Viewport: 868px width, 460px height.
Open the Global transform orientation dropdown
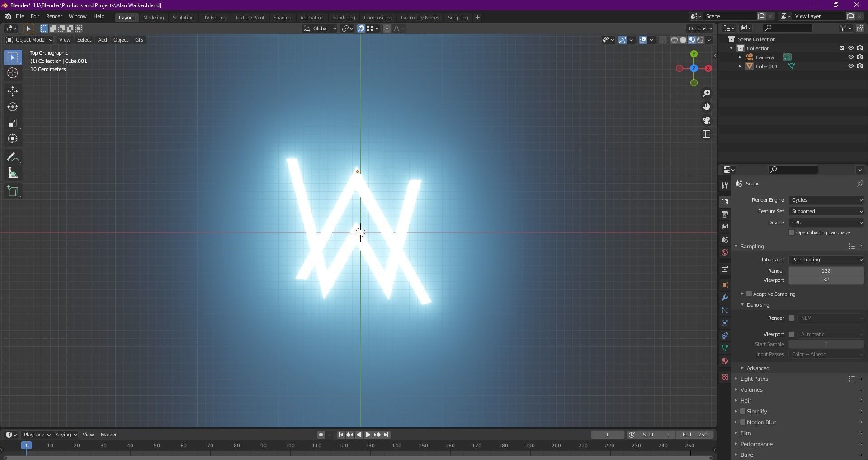(x=320, y=28)
